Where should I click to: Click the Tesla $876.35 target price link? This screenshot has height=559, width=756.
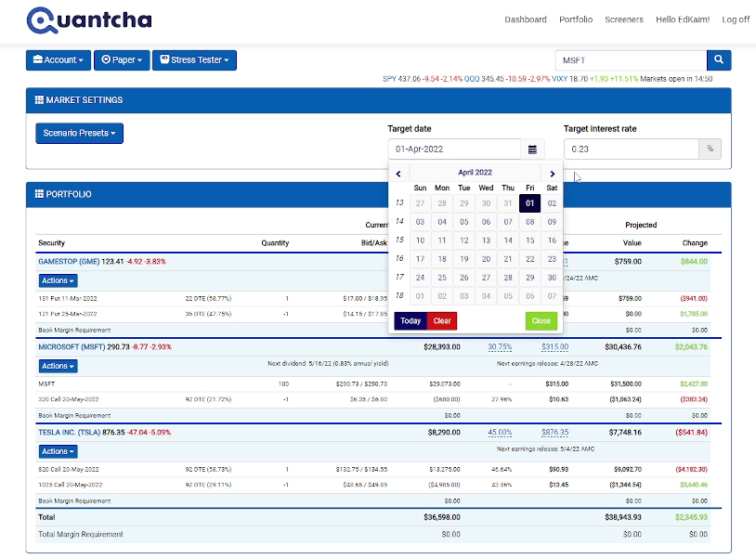[555, 433]
